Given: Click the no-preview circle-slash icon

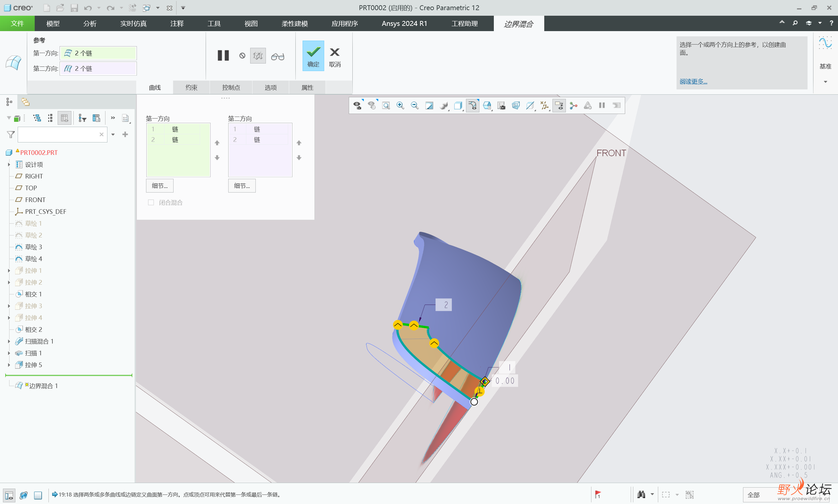Looking at the screenshot, I should click(242, 56).
